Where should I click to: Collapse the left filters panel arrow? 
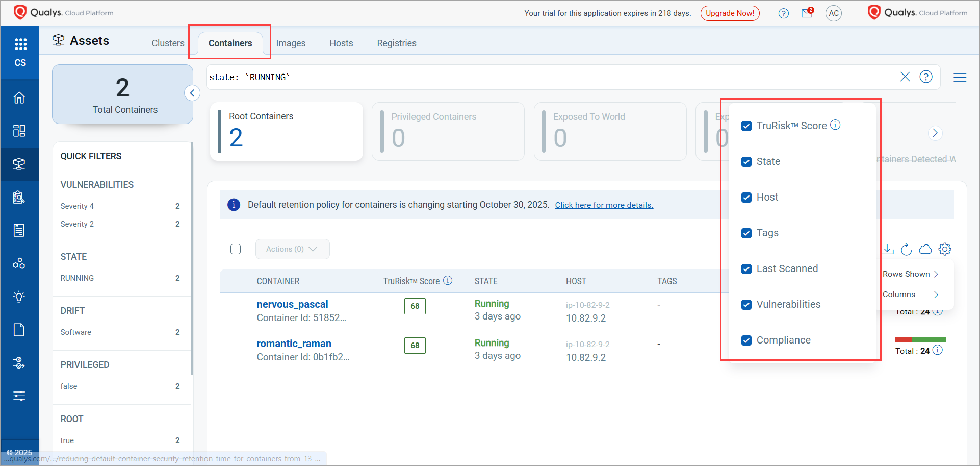tap(192, 93)
